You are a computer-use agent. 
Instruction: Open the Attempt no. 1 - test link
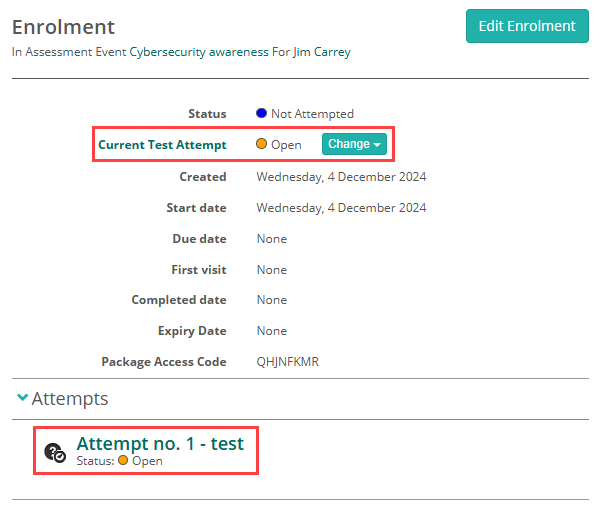[x=160, y=443]
